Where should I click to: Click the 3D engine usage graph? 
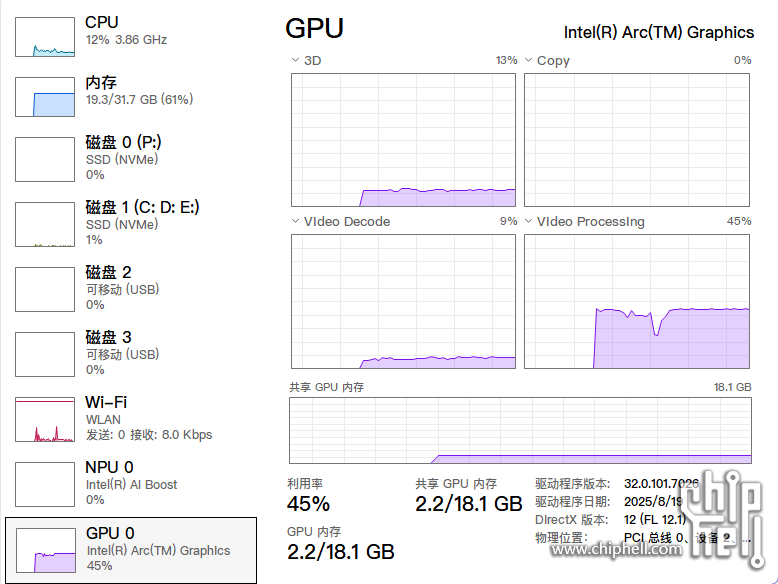click(403, 140)
